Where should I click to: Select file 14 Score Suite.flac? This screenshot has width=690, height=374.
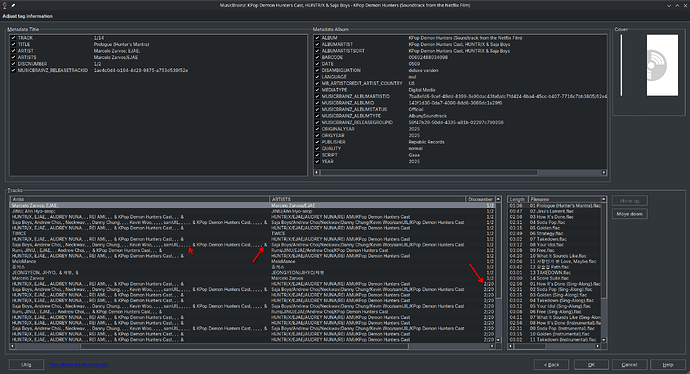pyautogui.click(x=550, y=278)
